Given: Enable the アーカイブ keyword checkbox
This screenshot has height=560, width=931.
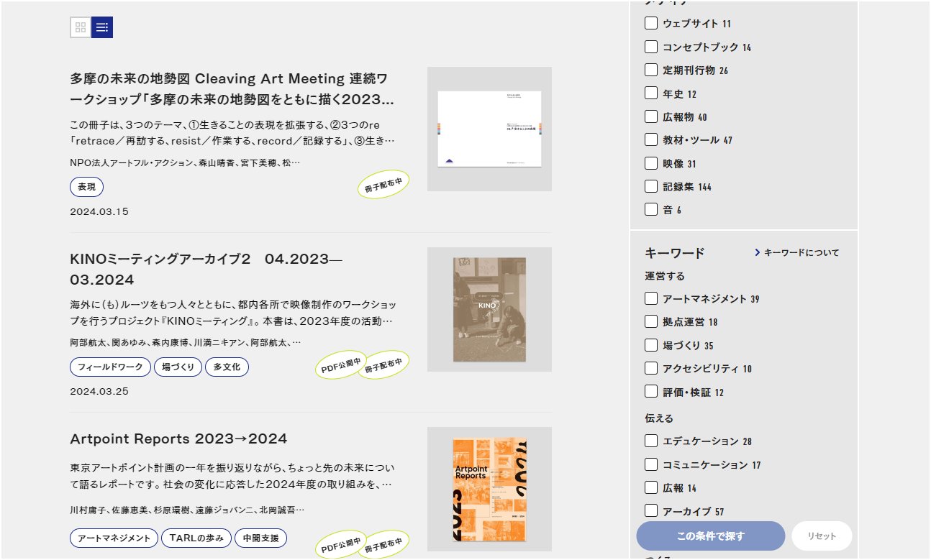Looking at the screenshot, I should point(651,511).
